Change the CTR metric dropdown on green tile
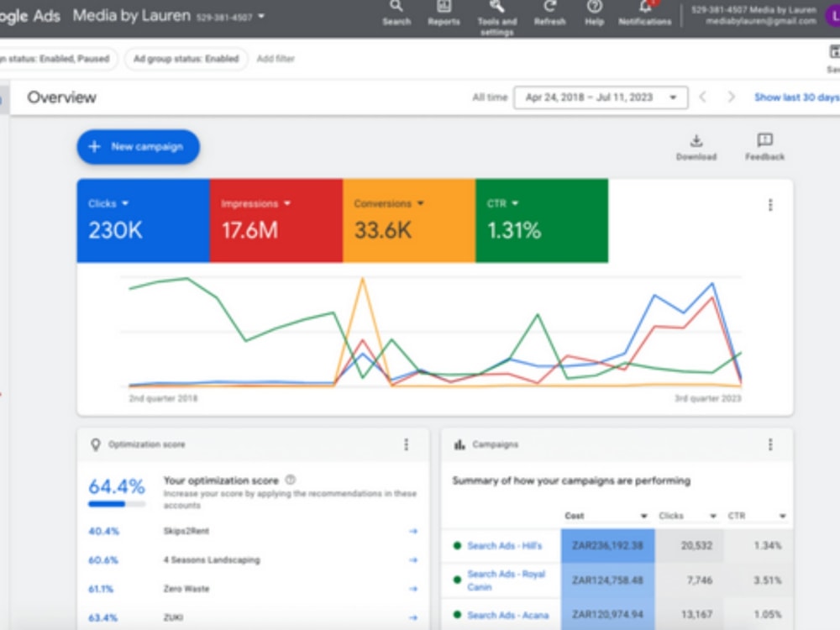 tap(515, 203)
